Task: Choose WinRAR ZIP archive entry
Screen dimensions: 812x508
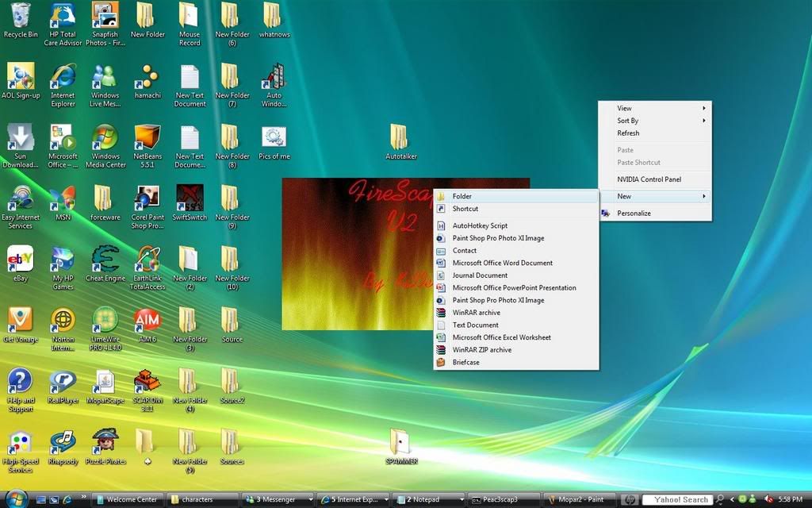Action: [515, 350]
